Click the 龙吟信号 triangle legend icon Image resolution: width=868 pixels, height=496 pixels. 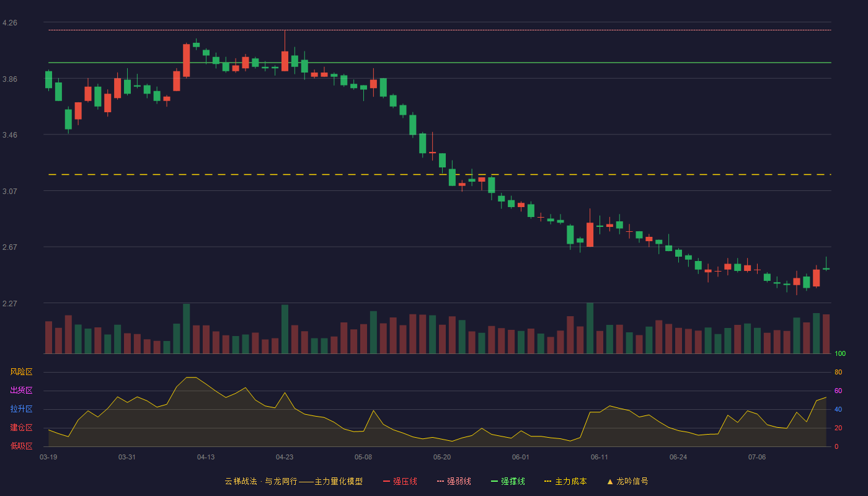[610, 481]
